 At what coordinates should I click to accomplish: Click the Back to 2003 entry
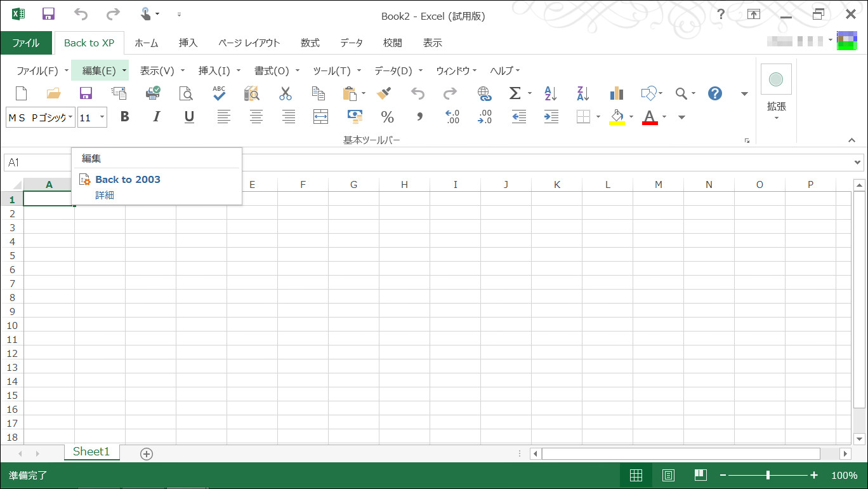(127, 179)
